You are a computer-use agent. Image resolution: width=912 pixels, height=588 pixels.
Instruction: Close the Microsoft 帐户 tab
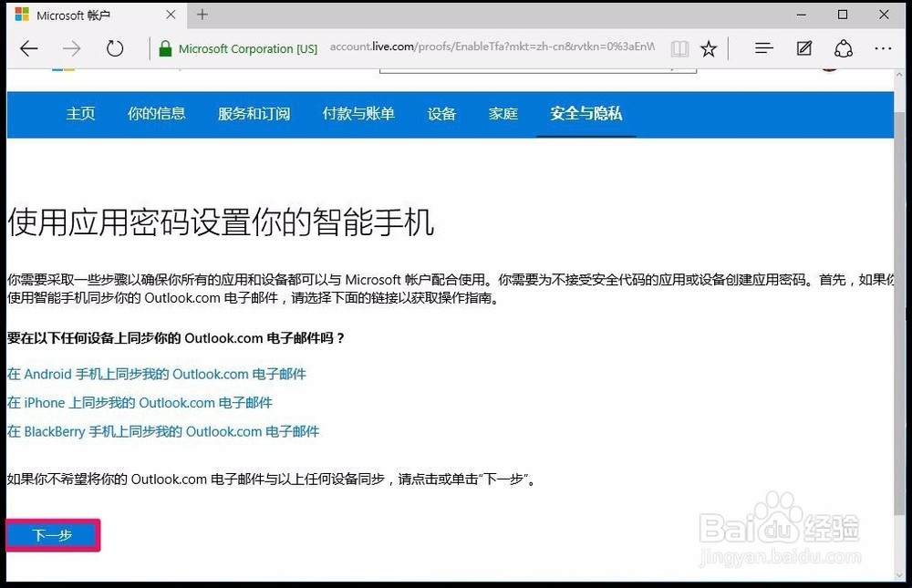(x=171, y=15)
